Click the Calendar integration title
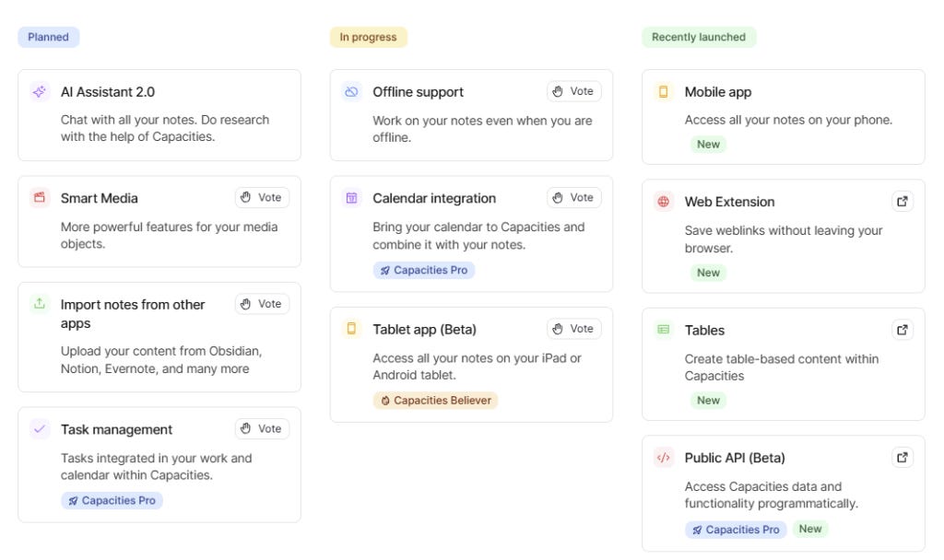Viewport: 944px width, 560px height. (x=434, y=198)
